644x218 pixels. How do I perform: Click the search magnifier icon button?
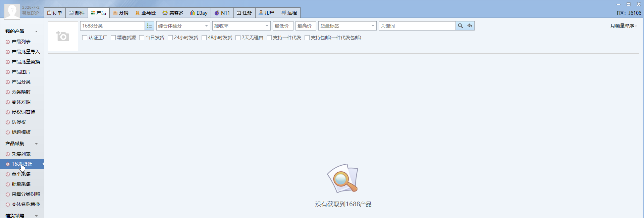pyautogui.click(x=460, y=26)
